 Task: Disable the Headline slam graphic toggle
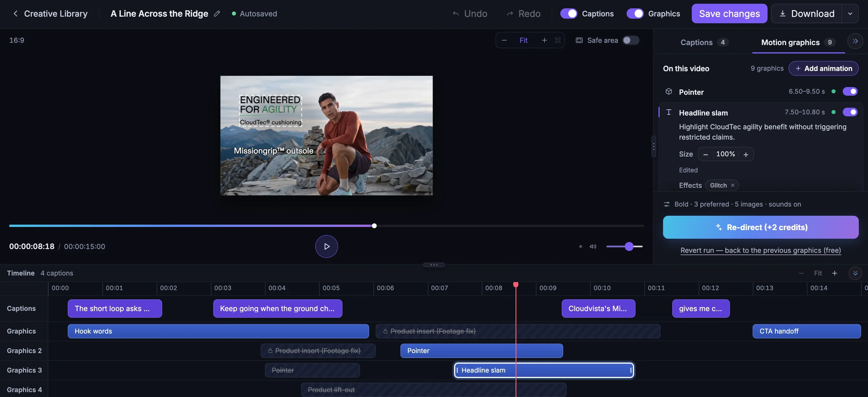click(x=850, y=112)
